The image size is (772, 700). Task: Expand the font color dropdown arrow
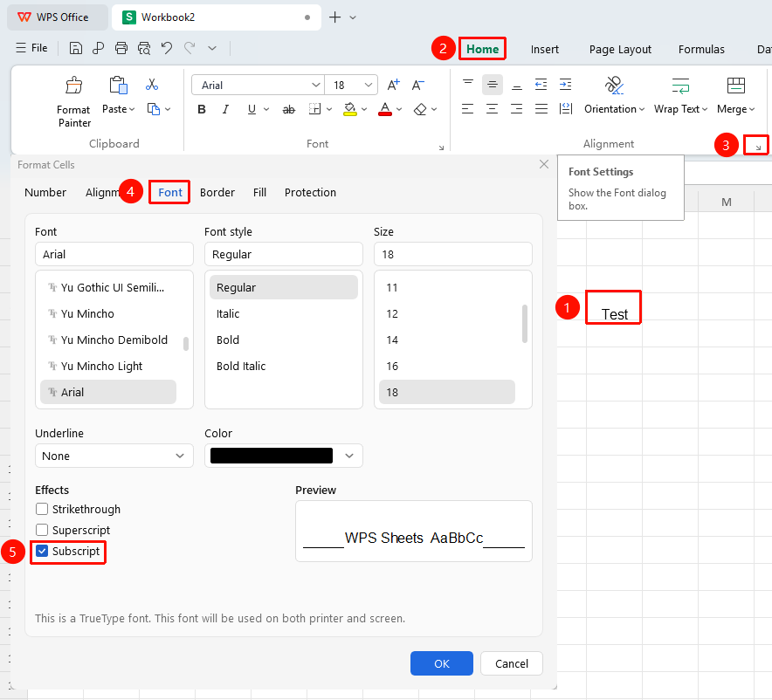tap(399, 109)
